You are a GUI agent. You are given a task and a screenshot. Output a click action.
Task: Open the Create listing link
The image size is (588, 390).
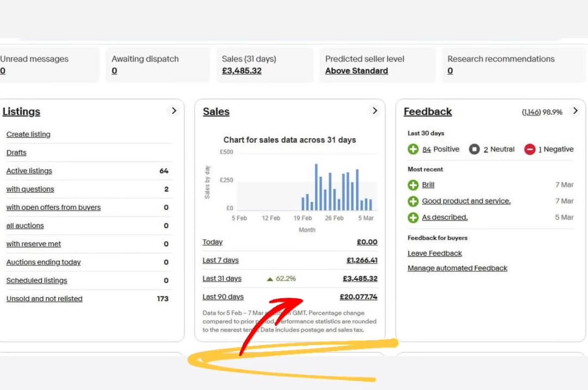click(28, 134)
